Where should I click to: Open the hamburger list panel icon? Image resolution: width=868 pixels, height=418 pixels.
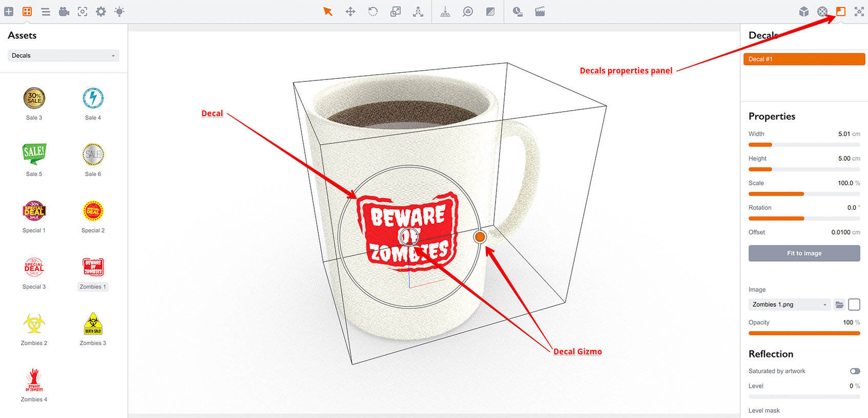pyautogui.click(x=46, y=11)
